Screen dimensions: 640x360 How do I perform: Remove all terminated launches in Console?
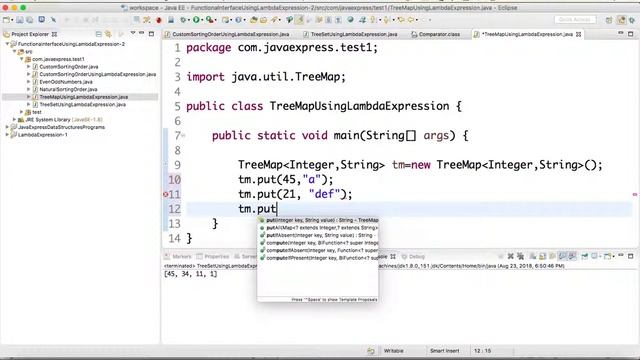[x=520, y=256]
